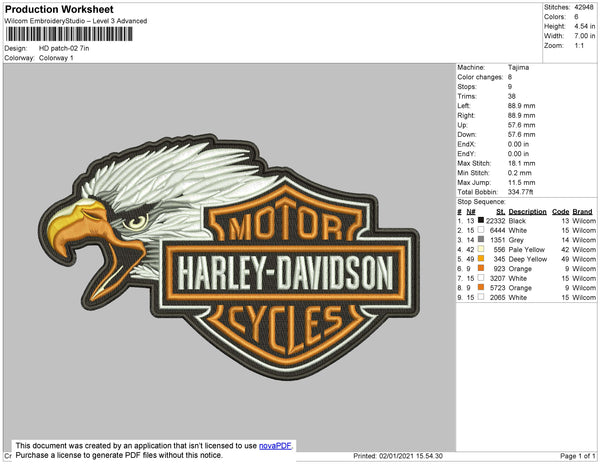Viewport: 600px width, 464px height.
Task: Click the Grey description in row 3
Action: point(516,240)
